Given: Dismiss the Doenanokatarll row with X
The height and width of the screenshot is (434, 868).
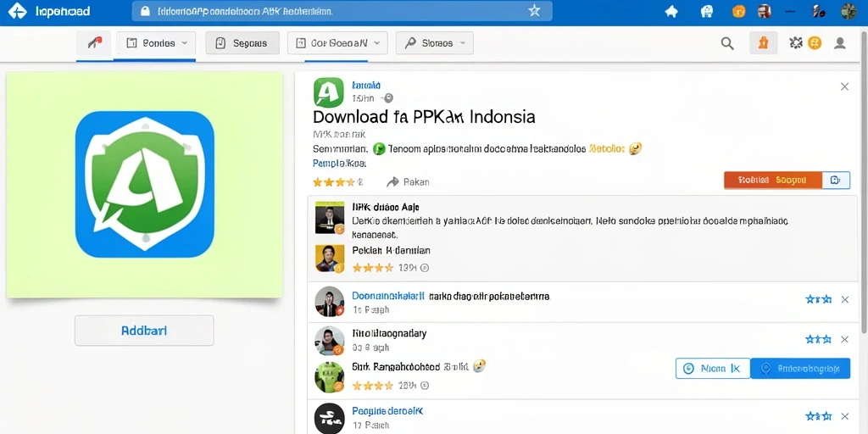Looking at the screenshot, I should (845, 299).
